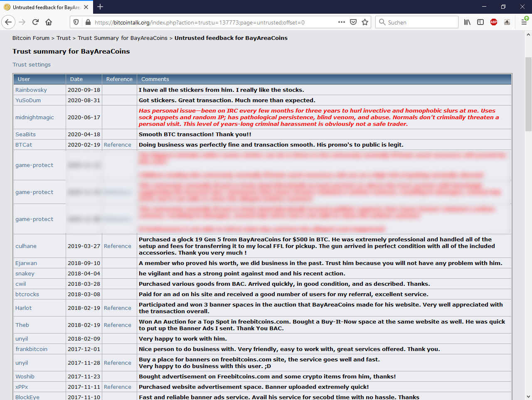Show site security padlock details
532x400 pixels.
pyautogui.click(x=88, y=22)
